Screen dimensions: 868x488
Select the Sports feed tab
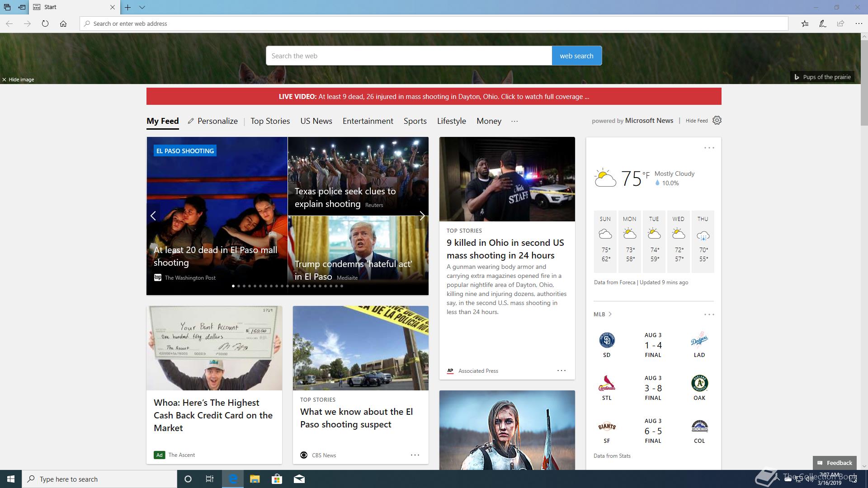pyautogui.click(x=415, y=121)
